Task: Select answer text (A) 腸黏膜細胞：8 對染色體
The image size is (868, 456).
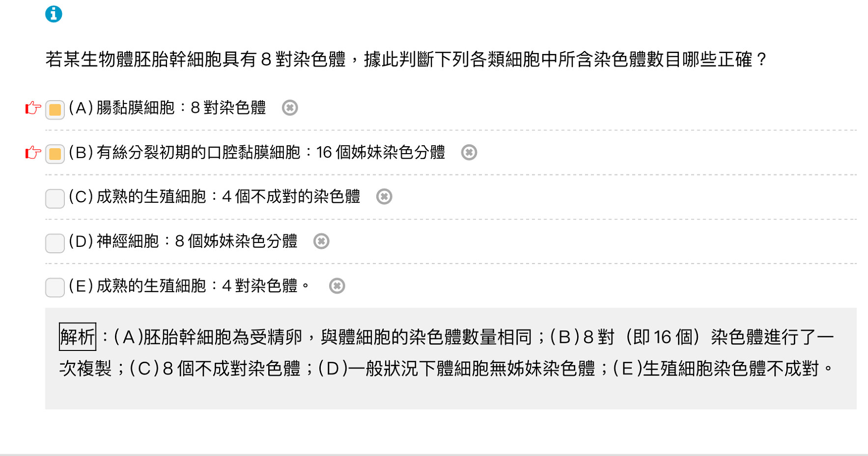Action: click(168, 107)
